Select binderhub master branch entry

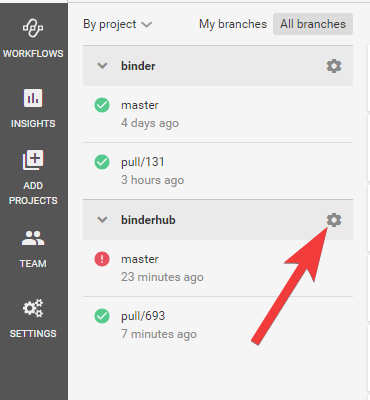click(218, 268)
